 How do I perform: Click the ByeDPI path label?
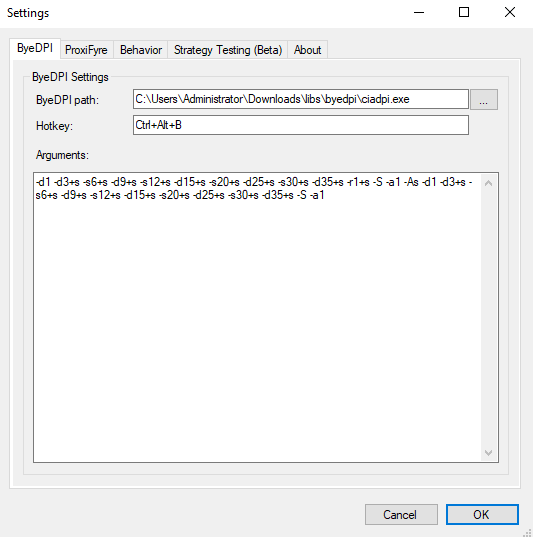pos(67,100)
